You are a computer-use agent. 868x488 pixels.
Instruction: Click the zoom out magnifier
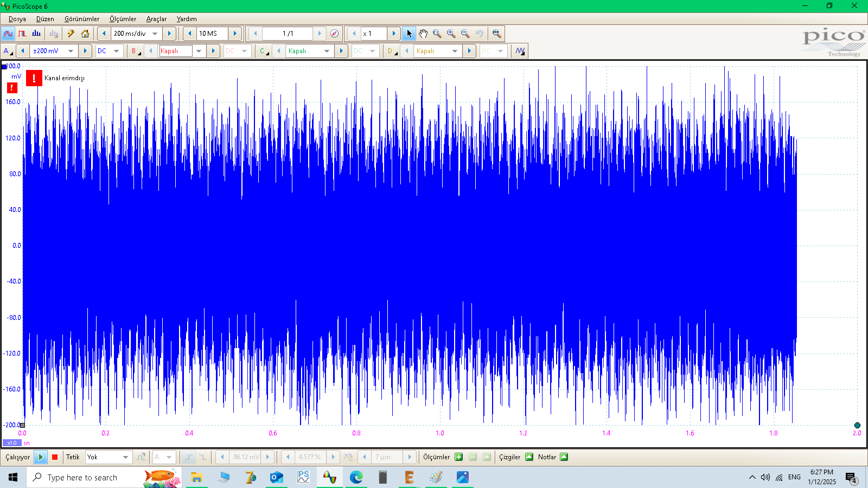point(465,34)
